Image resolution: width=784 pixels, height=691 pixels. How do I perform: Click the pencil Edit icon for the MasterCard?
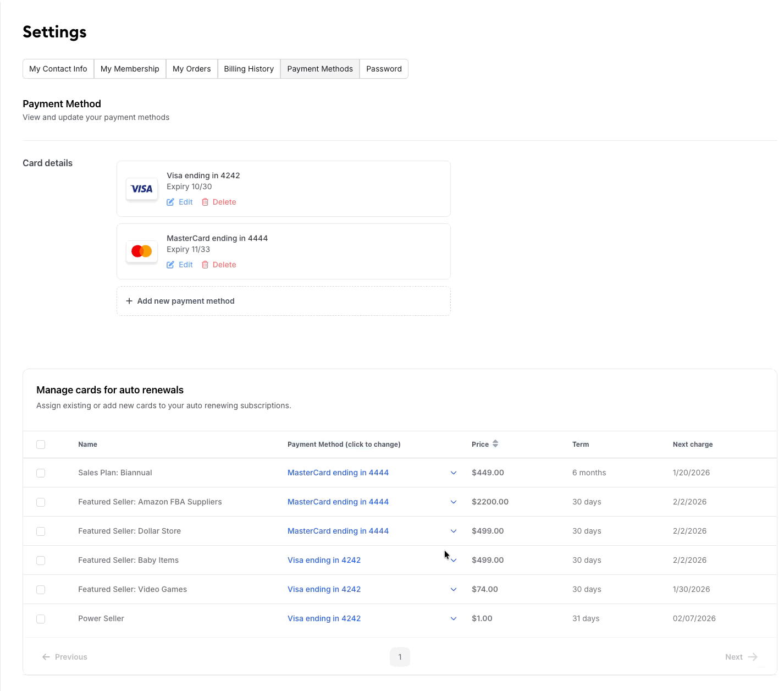170,265
